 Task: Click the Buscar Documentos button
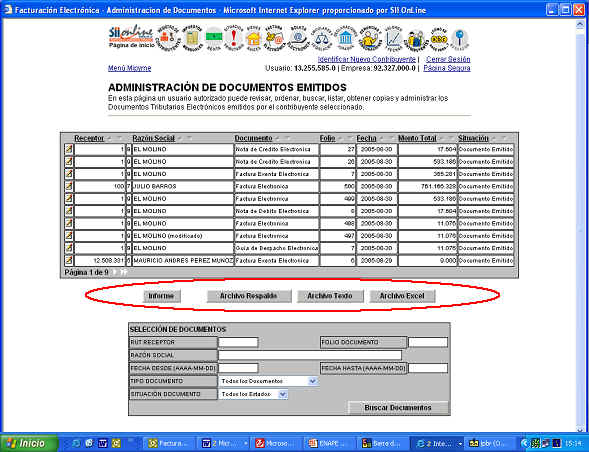(x=398, y=408)
